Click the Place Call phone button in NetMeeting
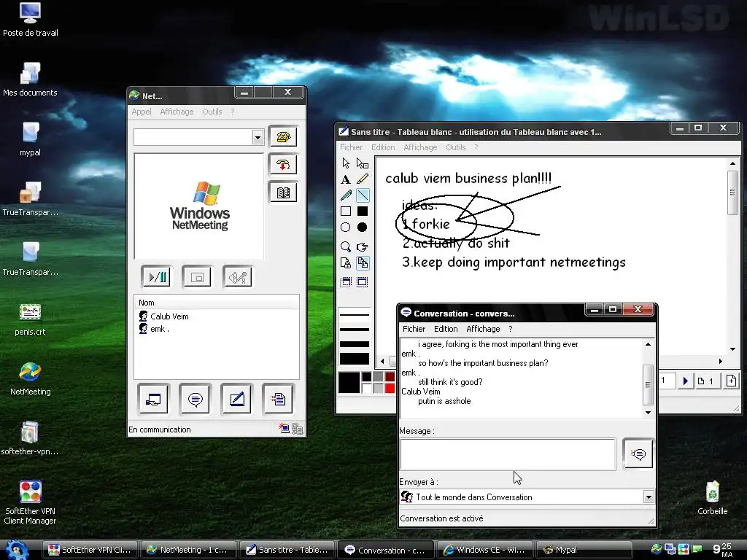 coord(283,137)
